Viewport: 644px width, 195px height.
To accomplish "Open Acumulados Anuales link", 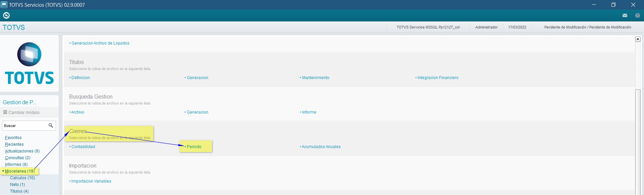I will (x=321, y=147).
